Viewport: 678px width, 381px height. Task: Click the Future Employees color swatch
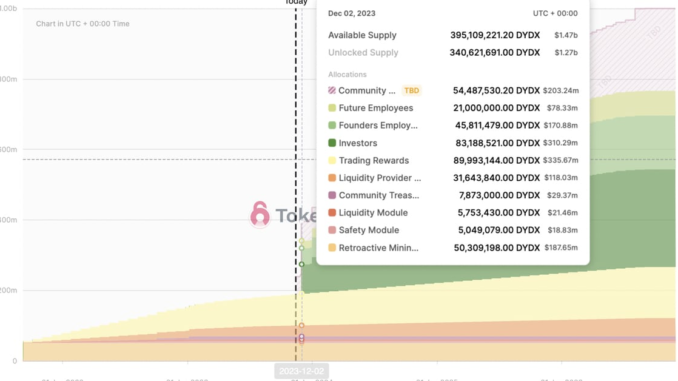click(x=332, y=108)
